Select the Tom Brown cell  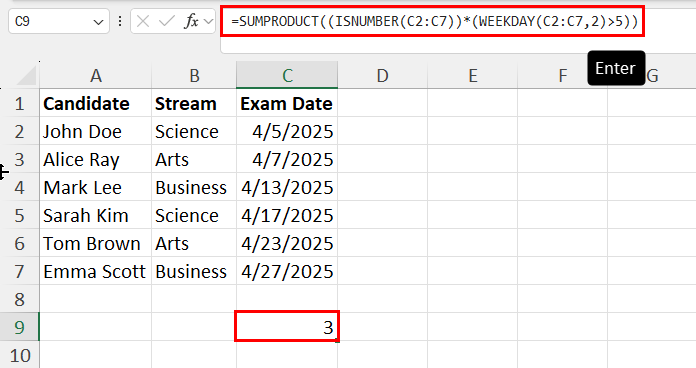(x=95, y=243)
